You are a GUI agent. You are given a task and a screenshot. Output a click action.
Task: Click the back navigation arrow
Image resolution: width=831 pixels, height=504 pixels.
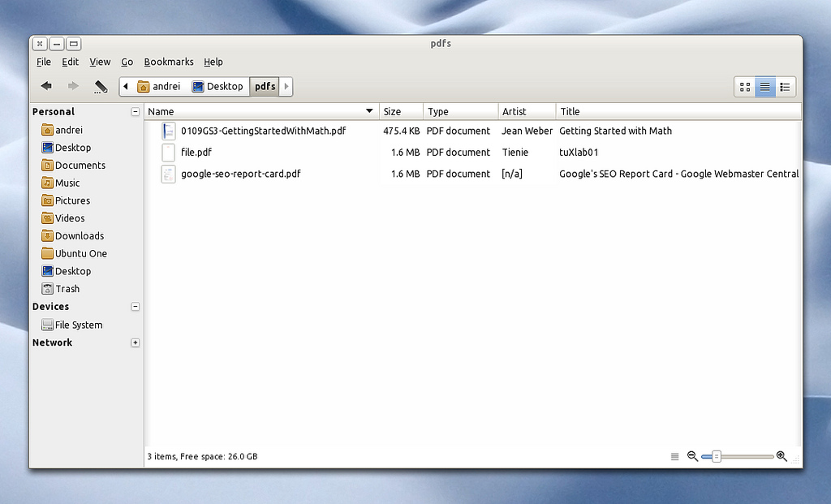tap(46, 86)
